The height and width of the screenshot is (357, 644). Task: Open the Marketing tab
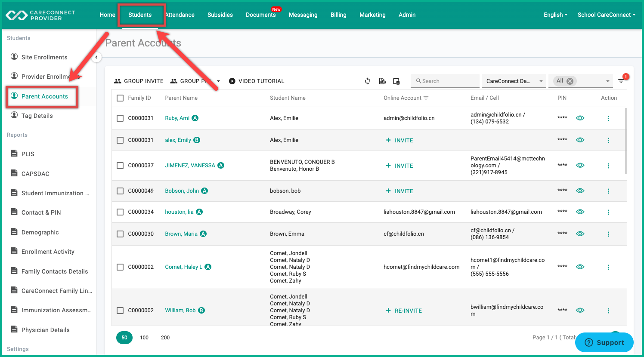[372, 15]
